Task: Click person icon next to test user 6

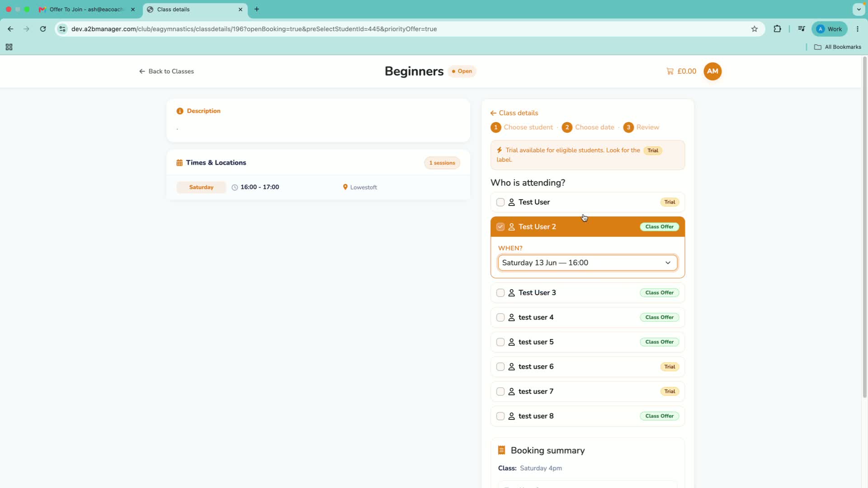Action: point(512,367)
